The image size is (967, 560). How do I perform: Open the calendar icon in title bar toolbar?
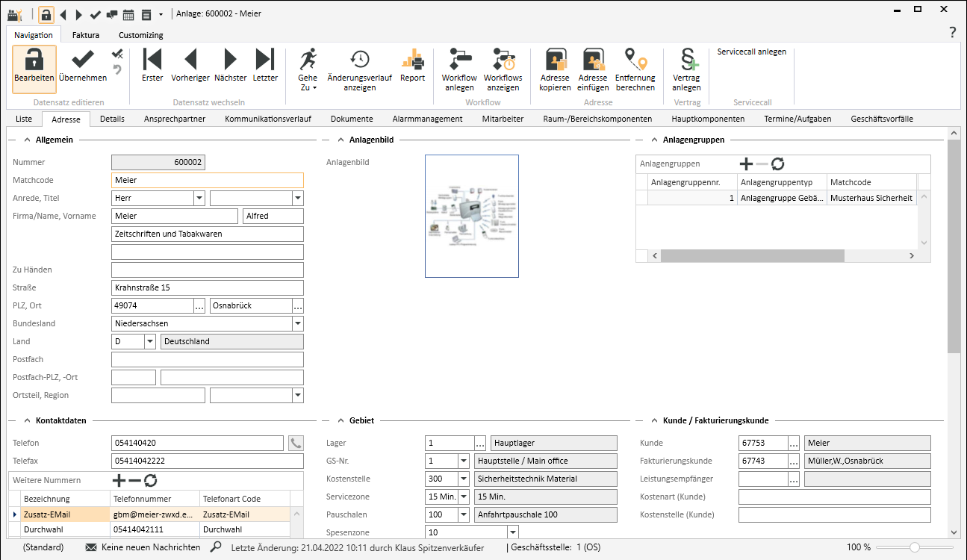[x=128, y=14]
